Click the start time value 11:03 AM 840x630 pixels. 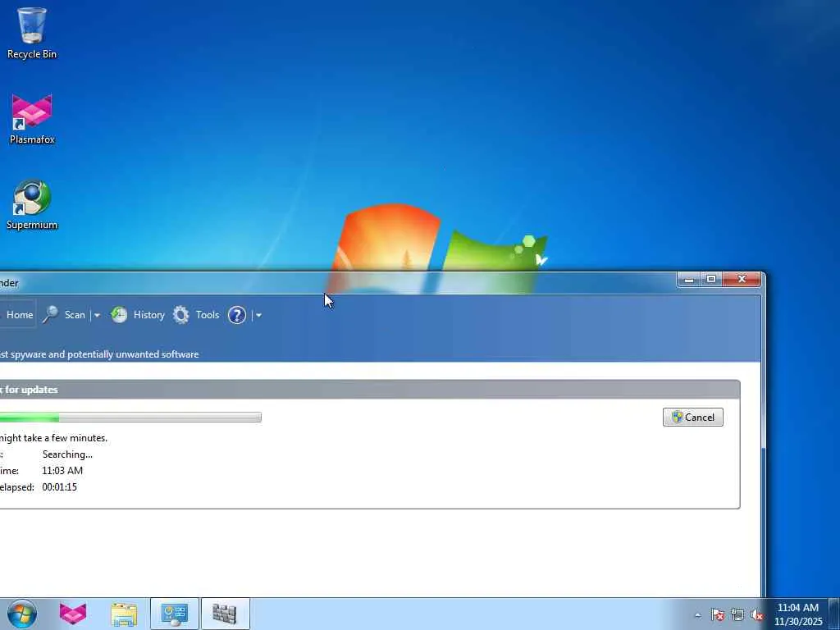click(62, 470)
